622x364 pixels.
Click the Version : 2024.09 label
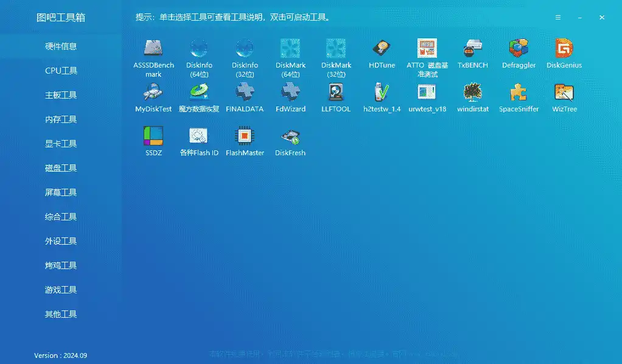pos(61,355)
